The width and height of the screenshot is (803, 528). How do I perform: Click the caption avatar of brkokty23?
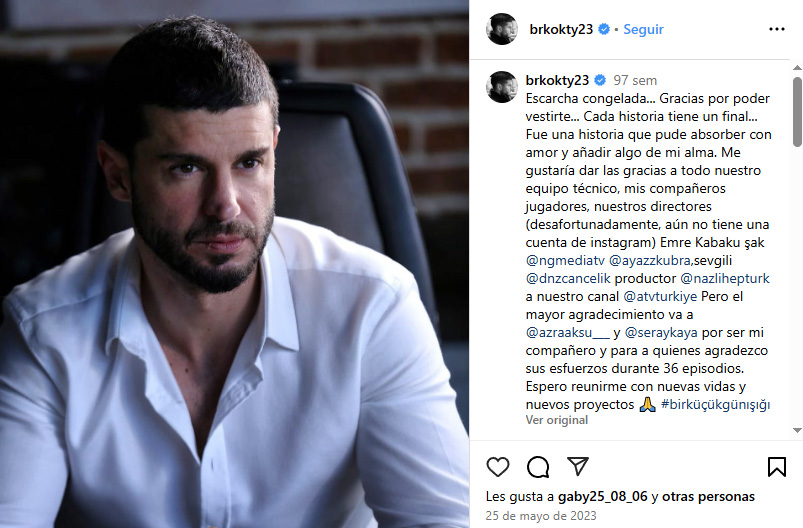pyautogui.click(x=501, y=87)
